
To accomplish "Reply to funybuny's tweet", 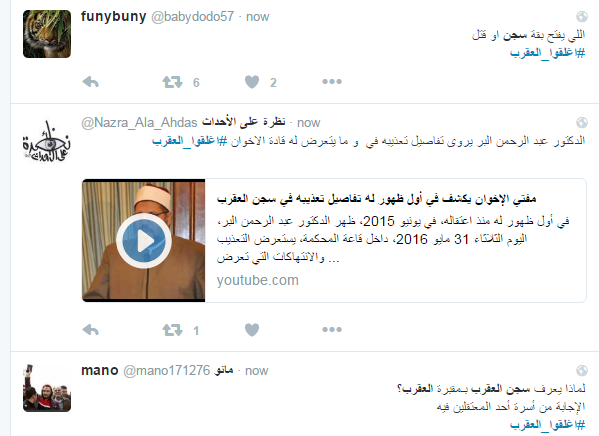I will click(x=91, y=82).
